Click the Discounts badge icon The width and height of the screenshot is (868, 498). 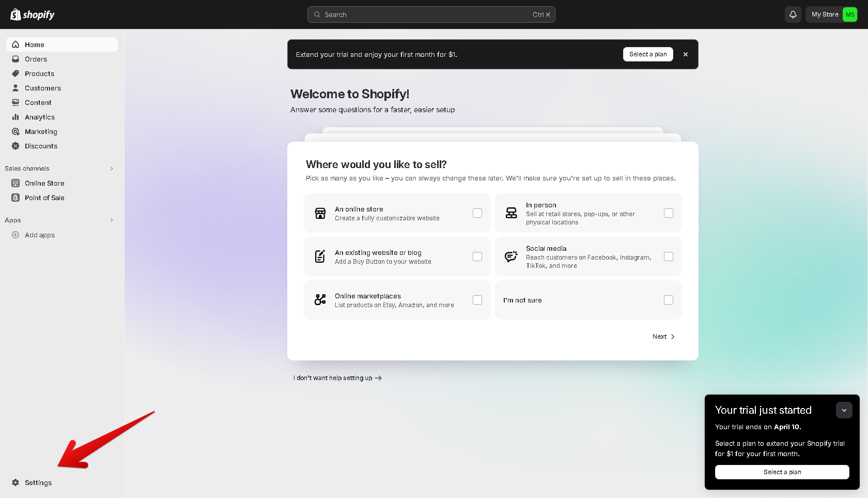coord(16,146)
